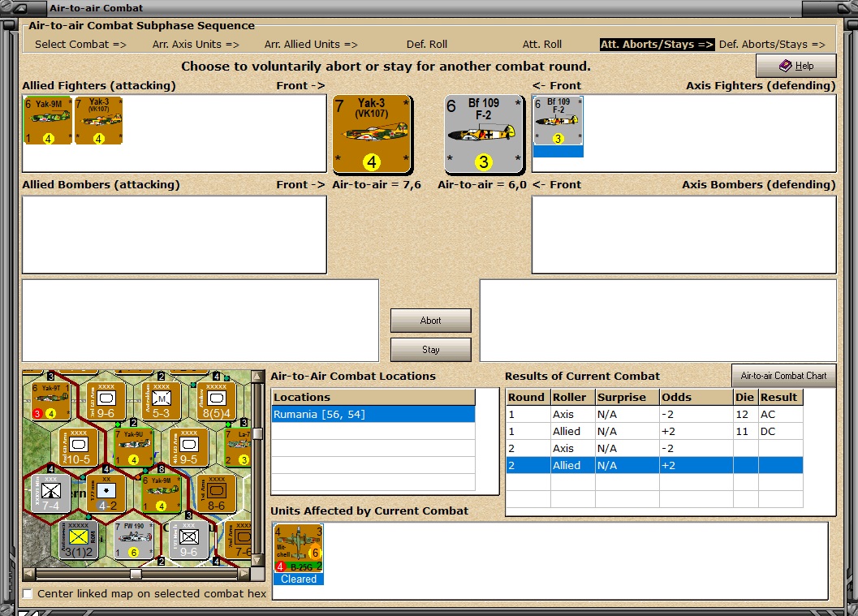Click the 9-5 Soviet army counter on map
858x616 pixels.
tap(189, 447)
